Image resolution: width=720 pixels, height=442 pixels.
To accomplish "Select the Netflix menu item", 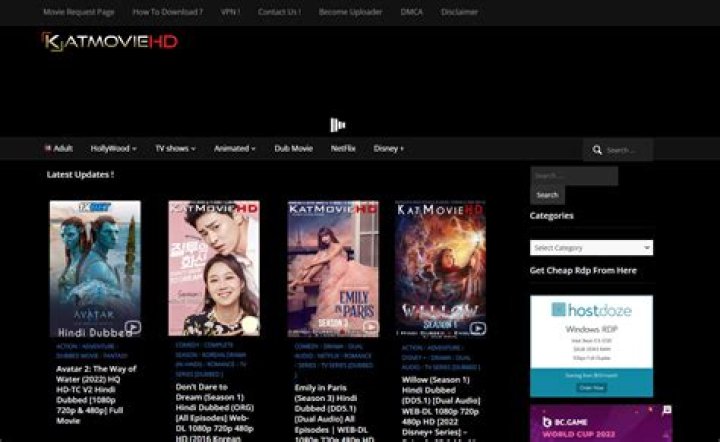I will [x=343, y=148].
